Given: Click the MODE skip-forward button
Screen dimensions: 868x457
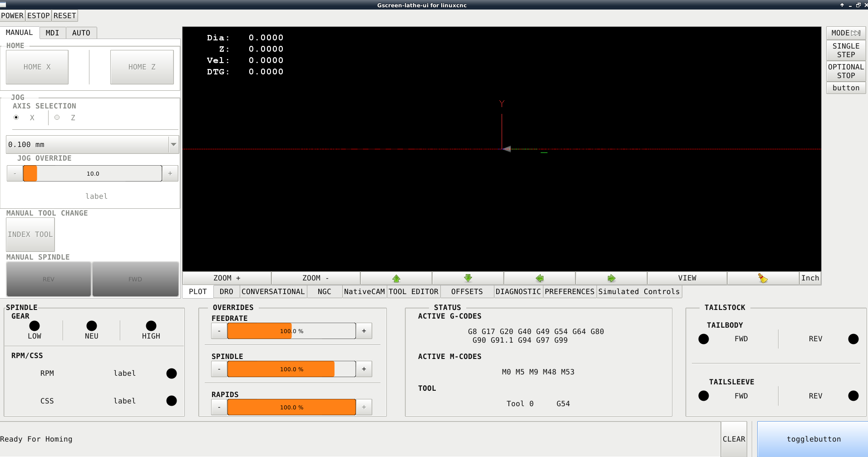Looking at the screenshot, I should (x=846, y=33).
